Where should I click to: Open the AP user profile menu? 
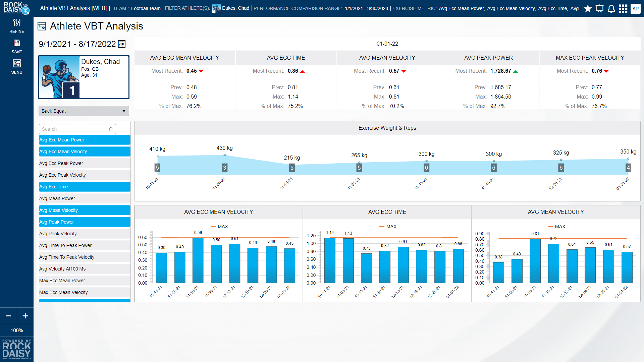(635, 9)
